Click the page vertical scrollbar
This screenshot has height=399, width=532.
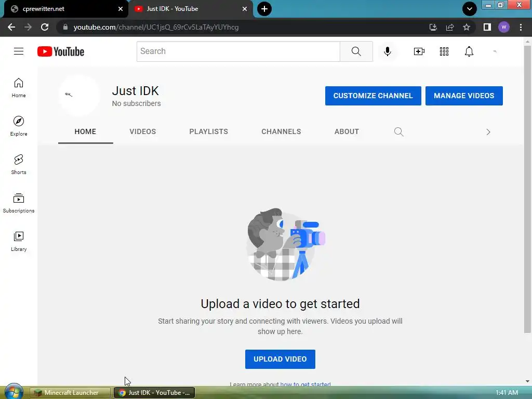point(527,189)
